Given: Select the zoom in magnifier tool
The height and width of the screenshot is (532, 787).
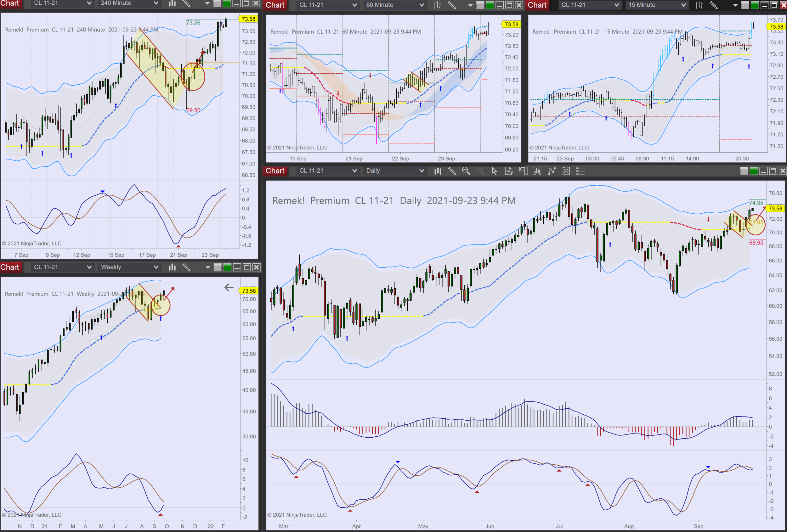Looking at the screenshot, I should [466, 171].
